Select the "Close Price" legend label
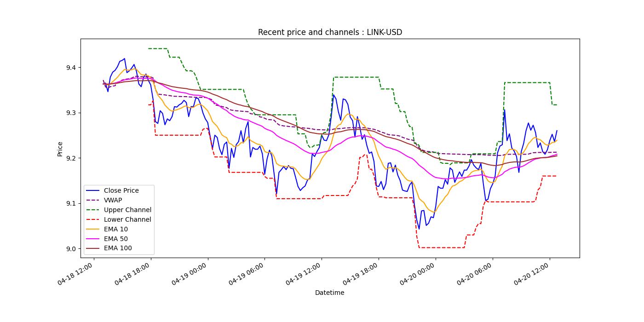The width and height of the screenshot is (644, 322). (121, 190)
